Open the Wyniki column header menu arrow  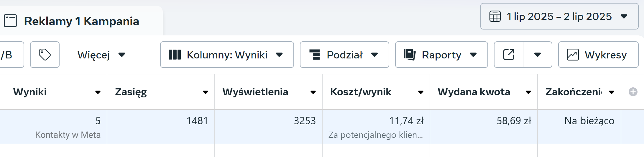pyautogui.click(x=98, y=92)
